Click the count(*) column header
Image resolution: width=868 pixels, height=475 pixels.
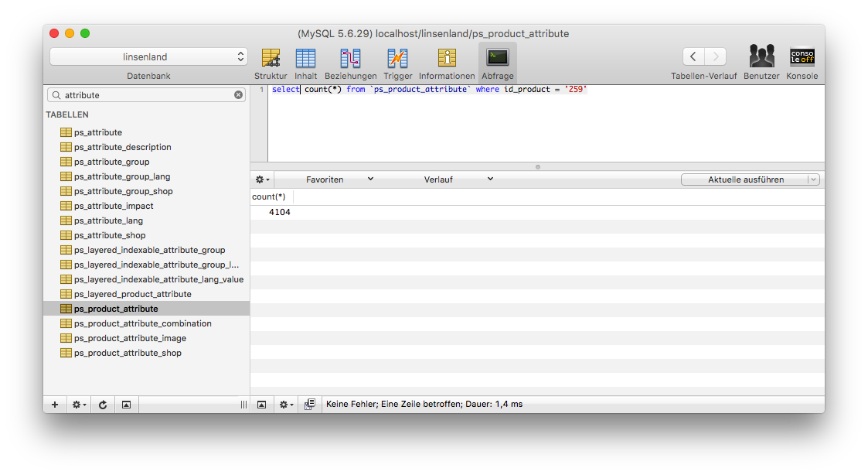[271, 196]
